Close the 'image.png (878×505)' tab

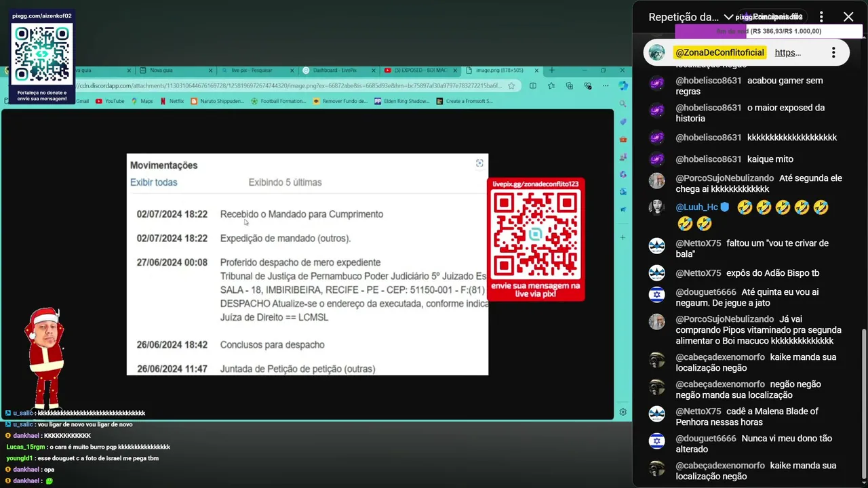(536, 70)
